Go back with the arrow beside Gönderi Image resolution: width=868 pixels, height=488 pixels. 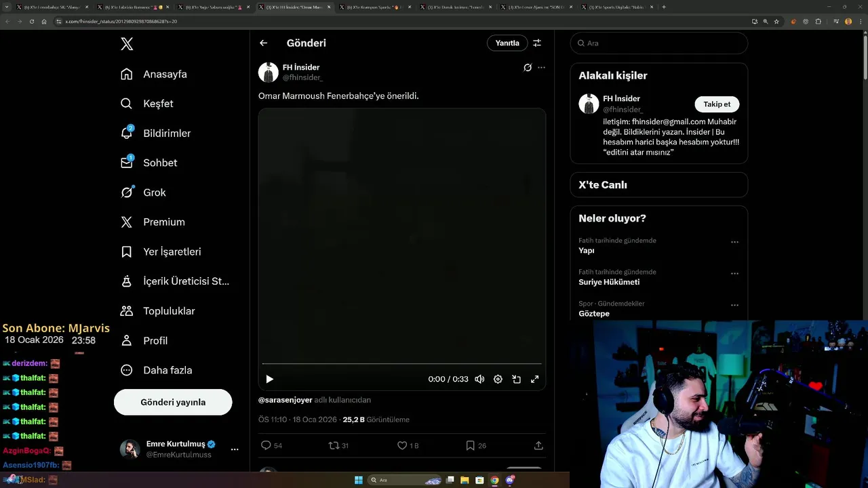[264, 43]
